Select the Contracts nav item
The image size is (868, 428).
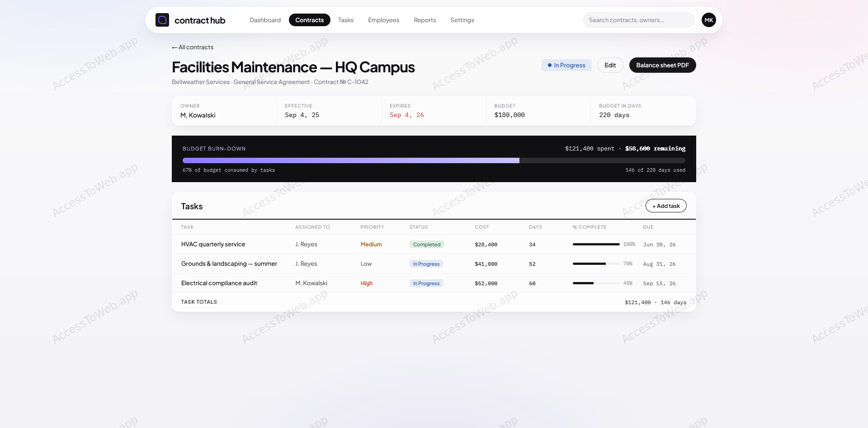[310, 20]
